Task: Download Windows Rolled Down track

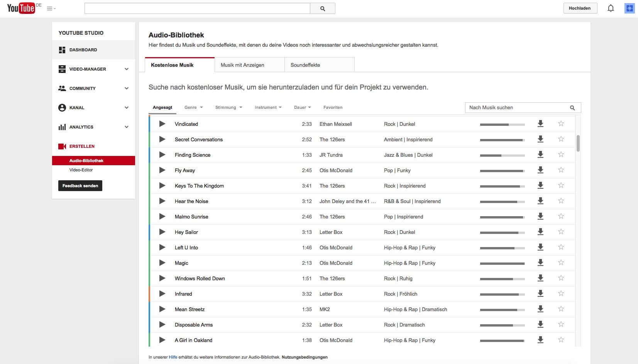Action: click(x=540, y=278)
